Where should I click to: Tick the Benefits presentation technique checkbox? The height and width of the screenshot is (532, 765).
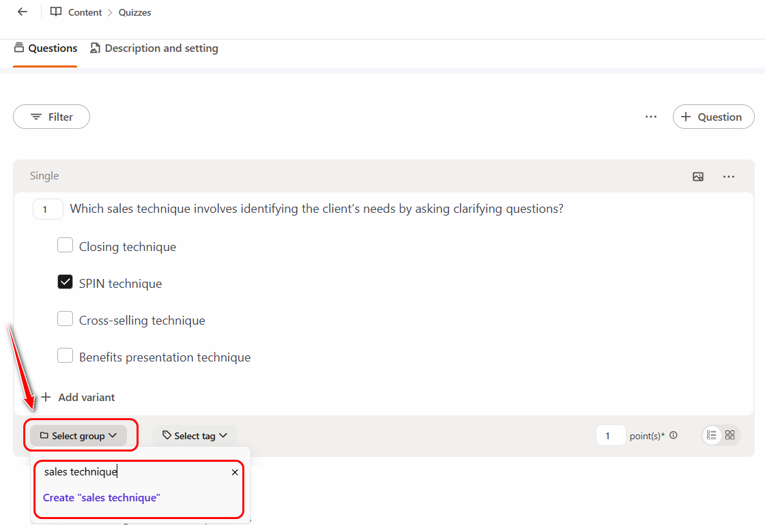tap(65, 356)
